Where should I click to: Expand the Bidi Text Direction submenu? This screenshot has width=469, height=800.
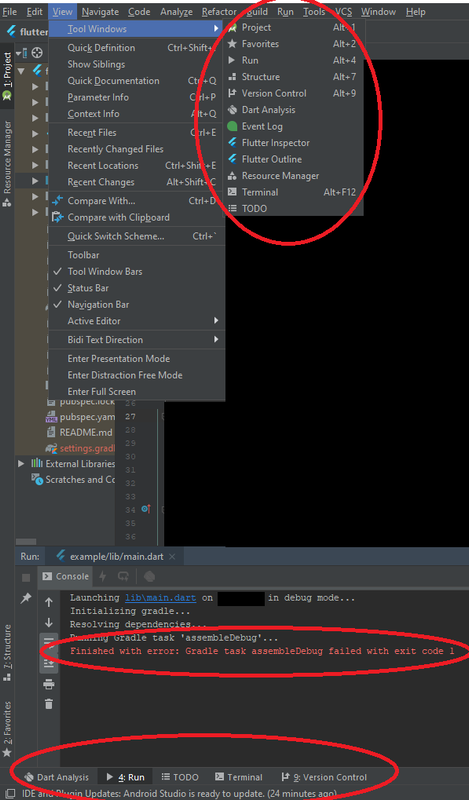(x=137, y=340)
